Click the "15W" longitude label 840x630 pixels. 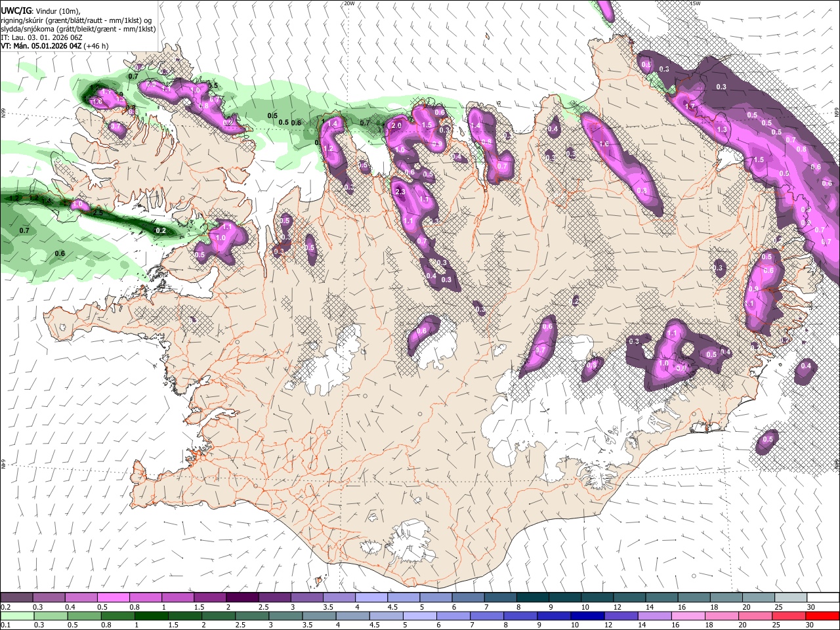(x=696, y=3)
